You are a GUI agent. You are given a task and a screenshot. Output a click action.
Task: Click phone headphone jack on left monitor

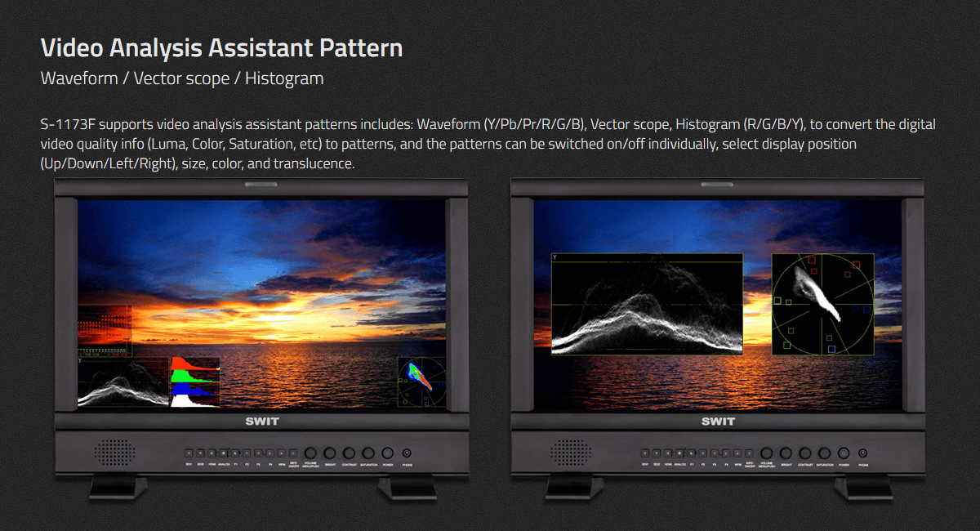click(406, 453)
